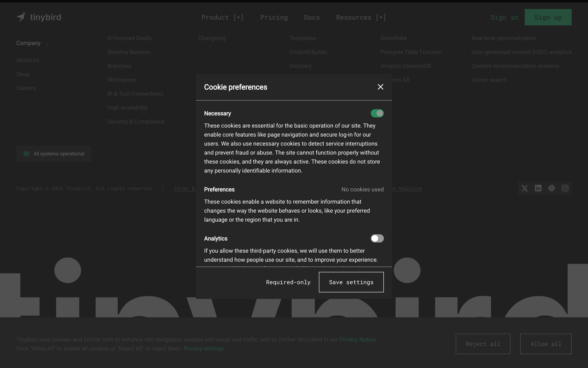Click the Save settings button

(351, 282)
